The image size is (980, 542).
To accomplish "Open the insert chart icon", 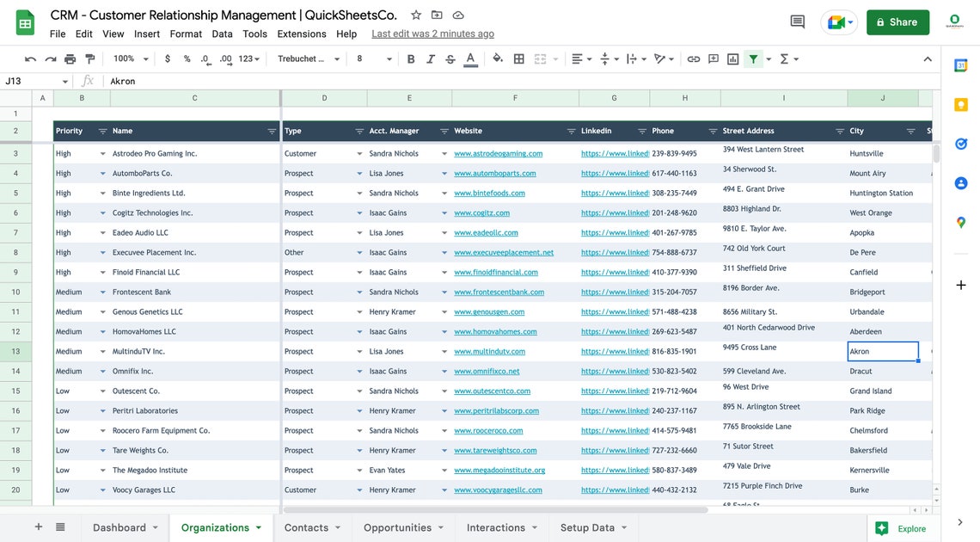I will (732, 59).
